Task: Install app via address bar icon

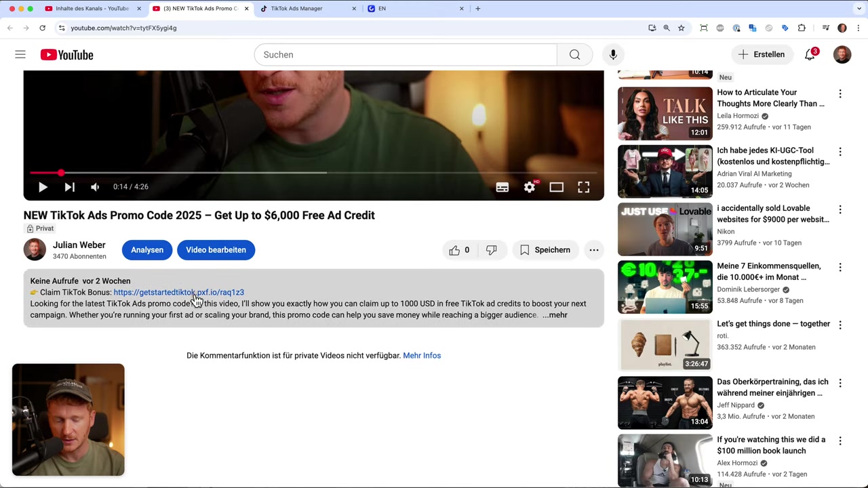Action: click(652, 28)
